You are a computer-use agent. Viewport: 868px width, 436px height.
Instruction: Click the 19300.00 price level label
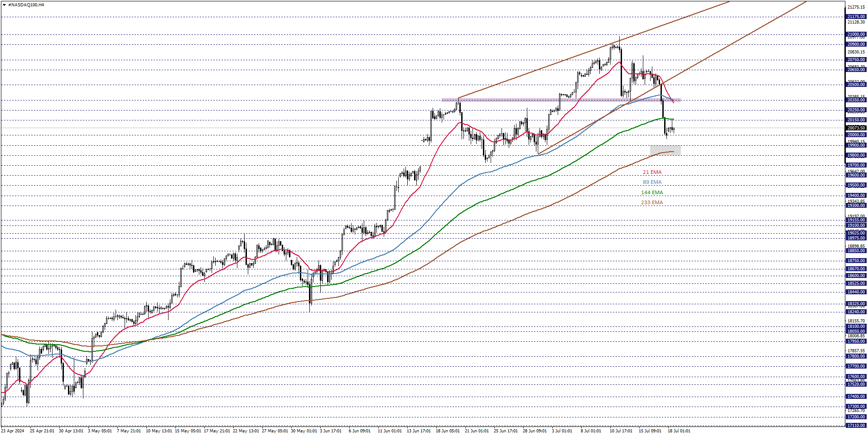point(856,206)
